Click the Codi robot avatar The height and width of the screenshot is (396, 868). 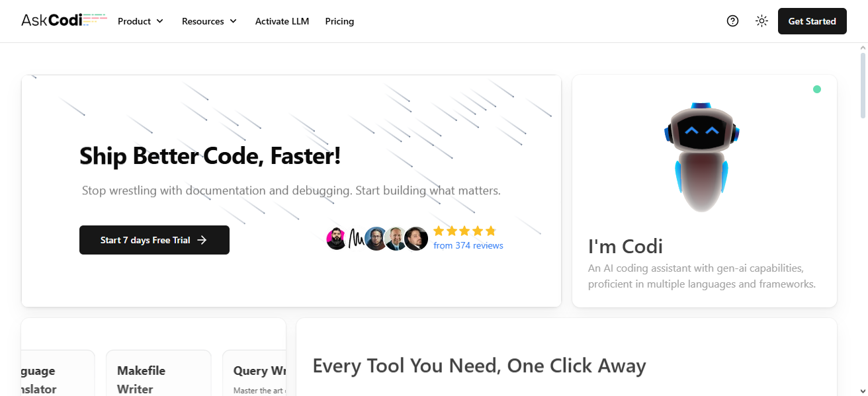701,157
